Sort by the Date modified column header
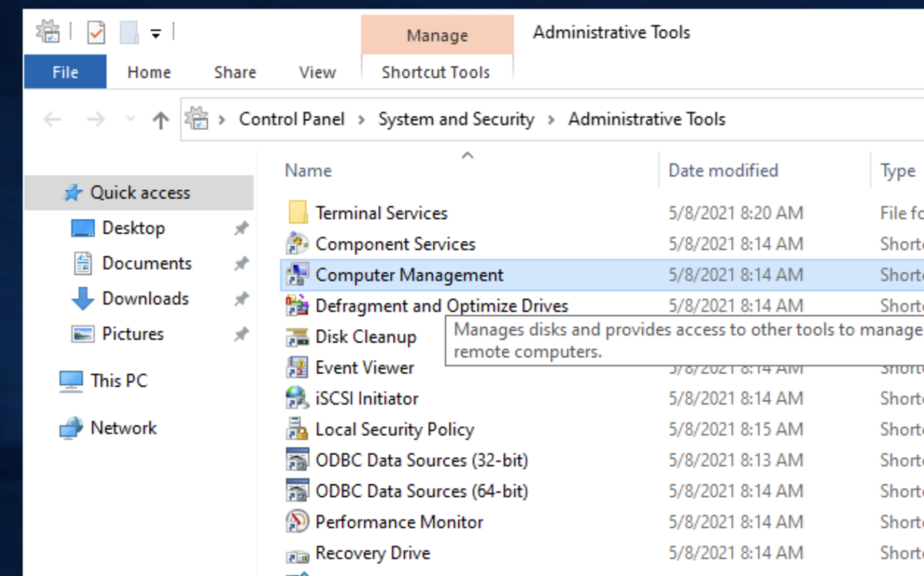The width and height of the screenshot is (924, 576). [723, 170]
